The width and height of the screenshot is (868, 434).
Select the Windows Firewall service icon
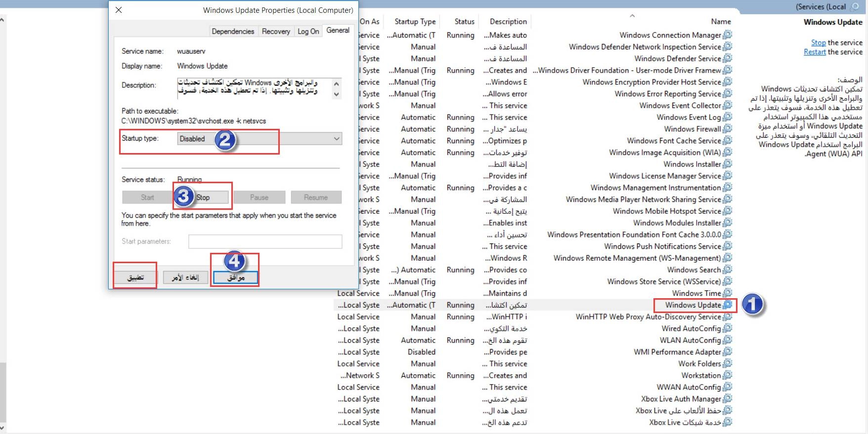(x=727, y=129)
